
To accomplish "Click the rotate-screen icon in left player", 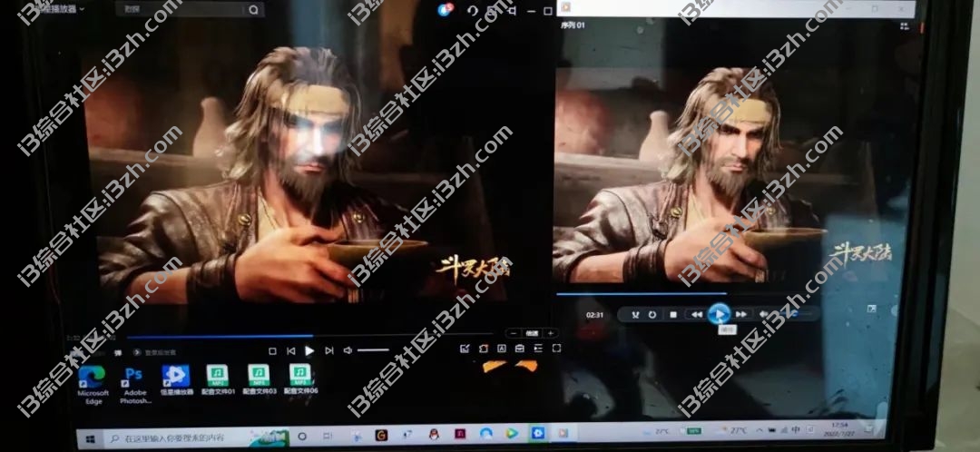I will point(483,349).
